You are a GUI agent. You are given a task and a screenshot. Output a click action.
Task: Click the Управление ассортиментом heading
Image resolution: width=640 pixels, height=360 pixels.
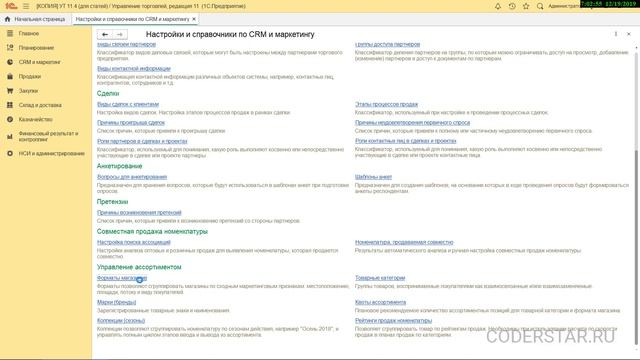tap(139, 267)
